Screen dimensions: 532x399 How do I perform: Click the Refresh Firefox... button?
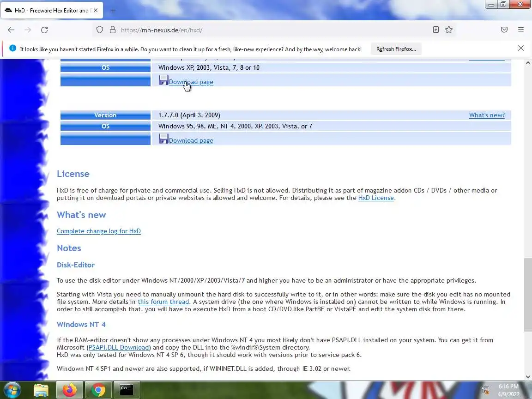click(x=396, y=49)
